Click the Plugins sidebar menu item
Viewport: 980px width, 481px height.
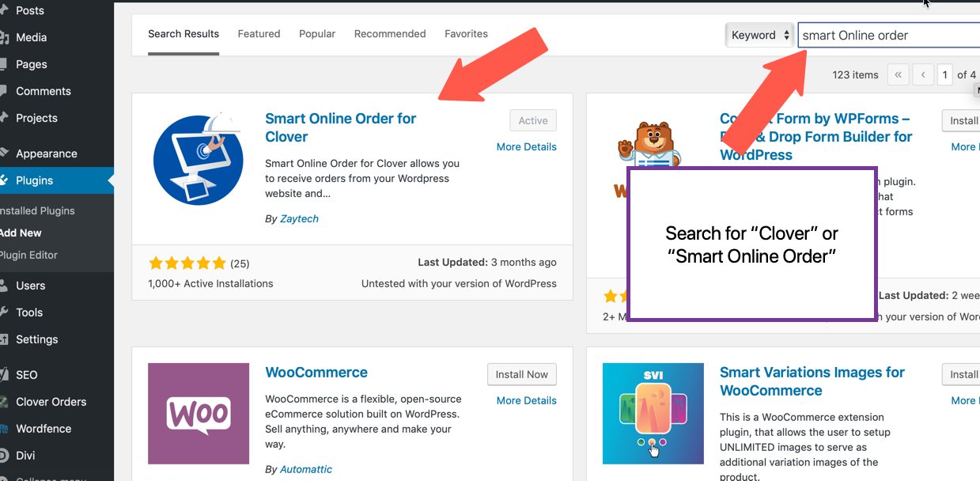pyautogui.click(x=57, y=180)
